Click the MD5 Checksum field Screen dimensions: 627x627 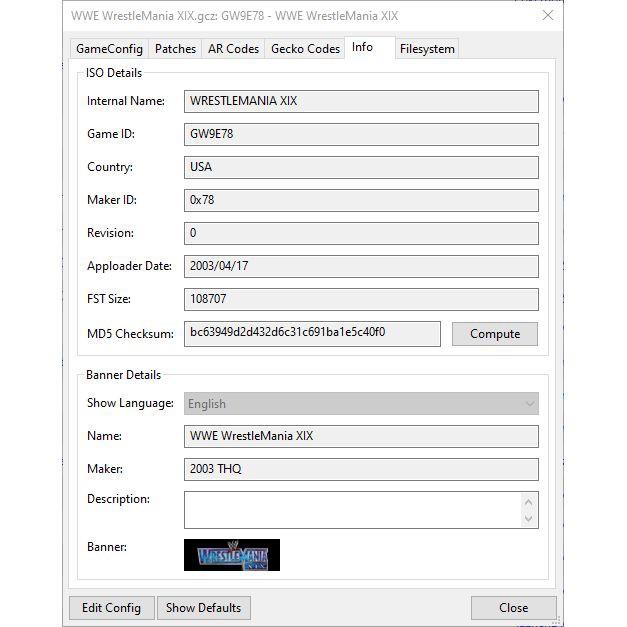click(x=312, y=333)
